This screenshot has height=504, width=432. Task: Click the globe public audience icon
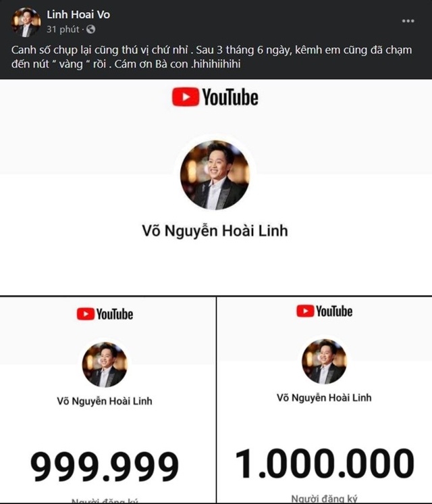pos(91,29)
